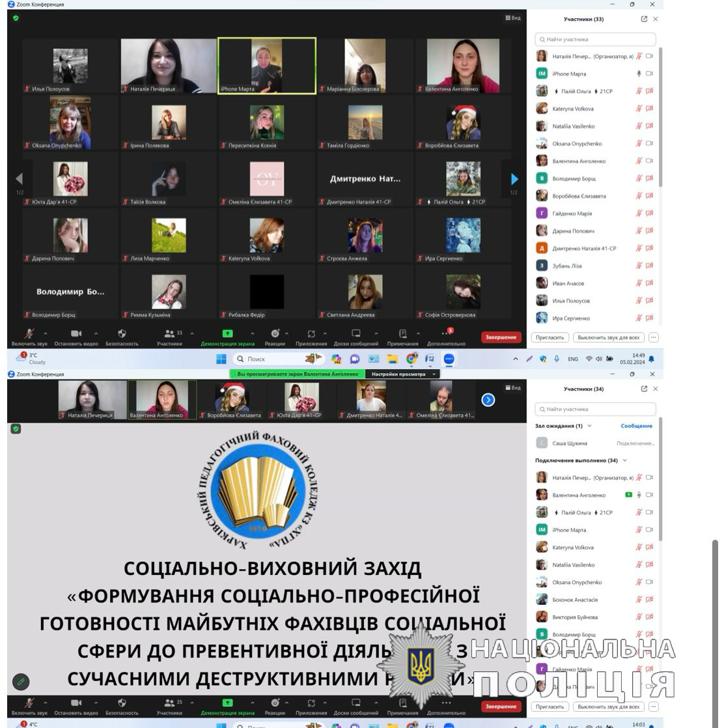
Task: Select Наталія Печериця video tile in gallery
Action: coord(169,66)
